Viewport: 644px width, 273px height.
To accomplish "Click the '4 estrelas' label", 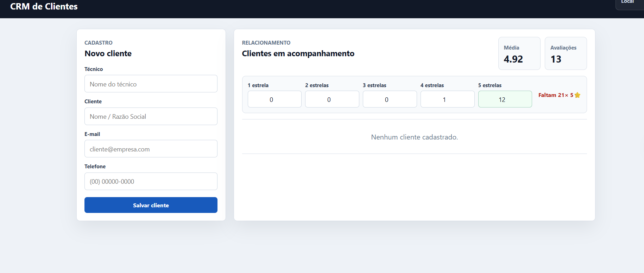I will point(432,85).
